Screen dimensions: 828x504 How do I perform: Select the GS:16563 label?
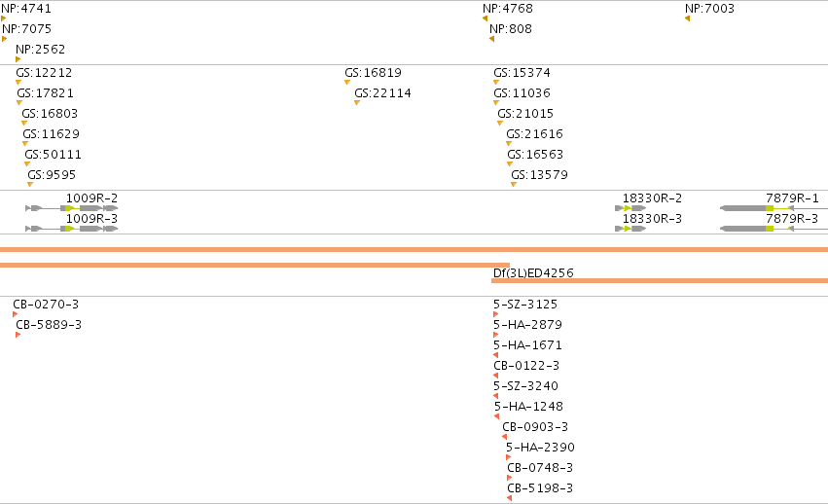click(535, 155)
